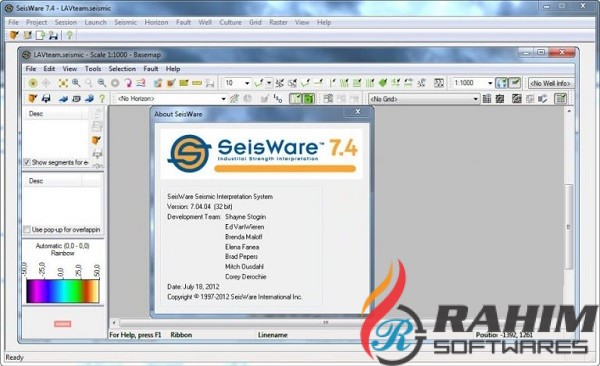Open the Tools menu in Basemap window
600x366 pixels.
pos(93,69)
